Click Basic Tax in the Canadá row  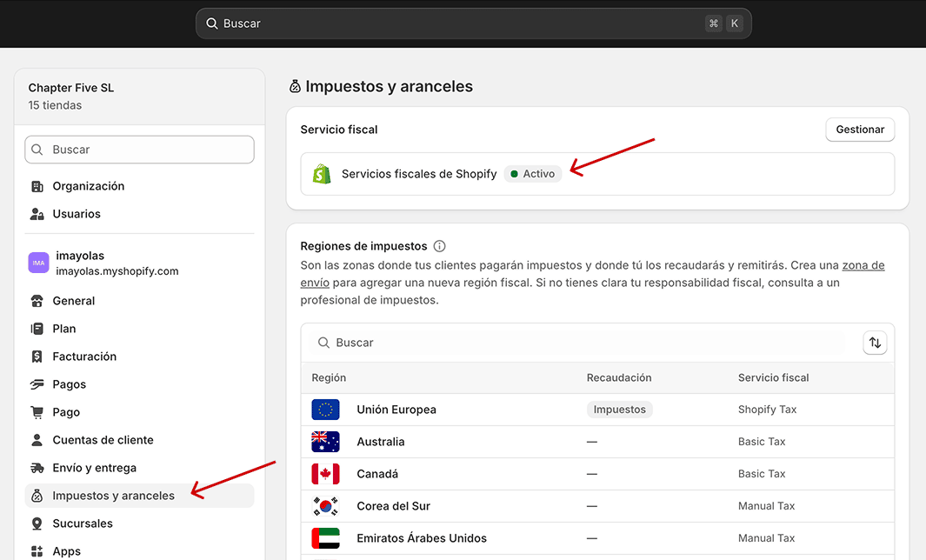click(762, 474)
